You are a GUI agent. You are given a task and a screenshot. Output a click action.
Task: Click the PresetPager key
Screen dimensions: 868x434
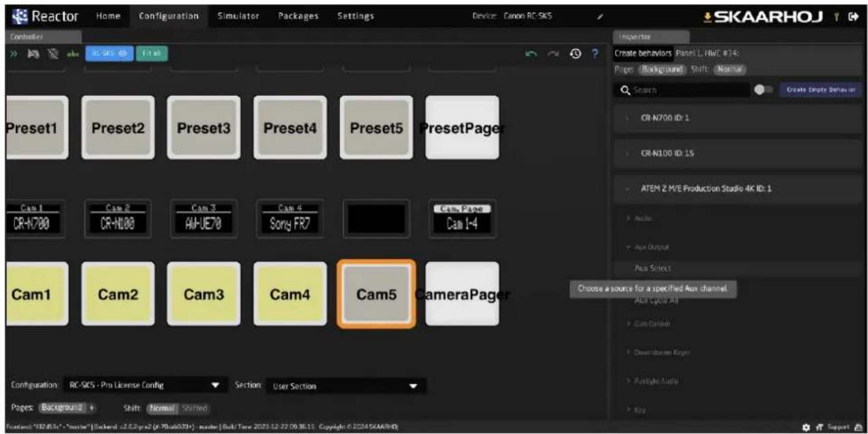point(462,128)
